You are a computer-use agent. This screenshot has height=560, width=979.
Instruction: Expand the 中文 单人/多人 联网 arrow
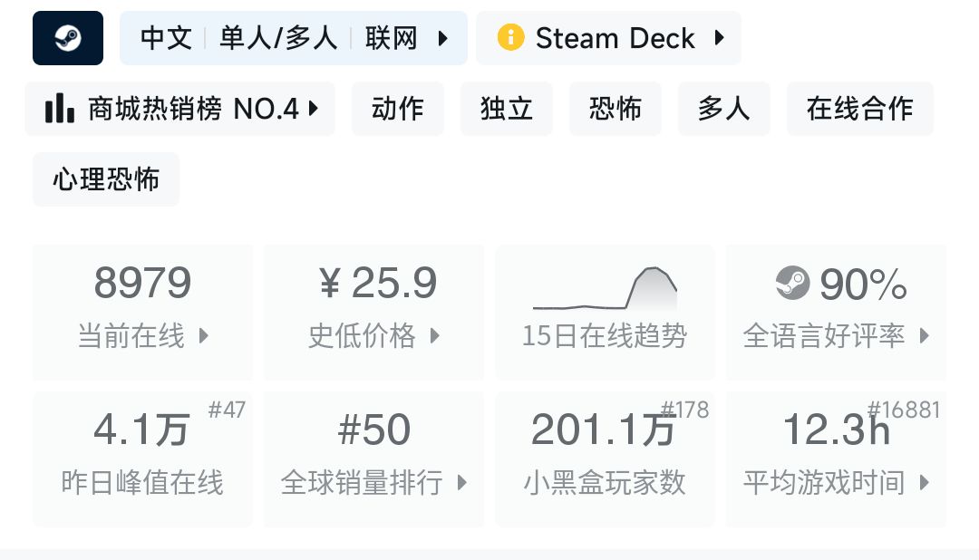tap(443, 38)
